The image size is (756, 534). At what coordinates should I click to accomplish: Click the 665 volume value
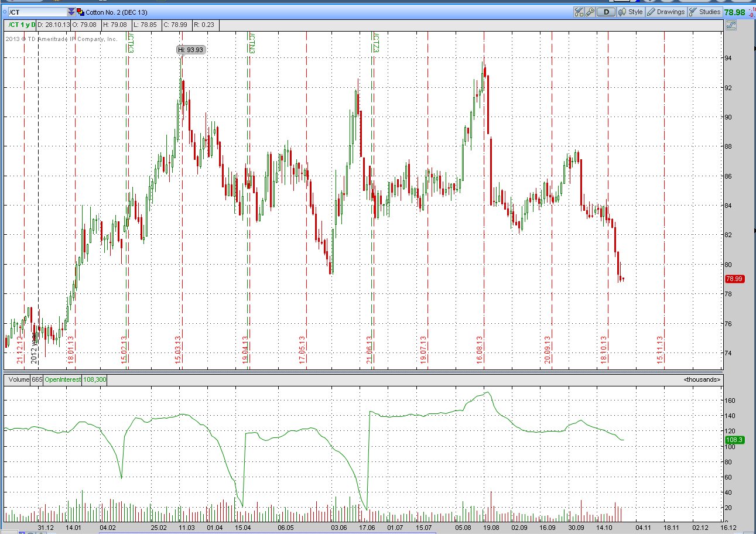[x=37, y=379]
